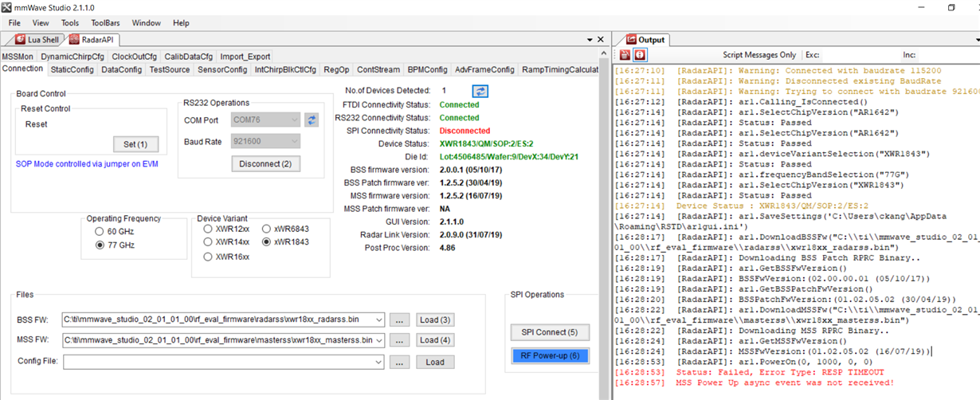Open the RegOp tab

[x=336, y=69]
